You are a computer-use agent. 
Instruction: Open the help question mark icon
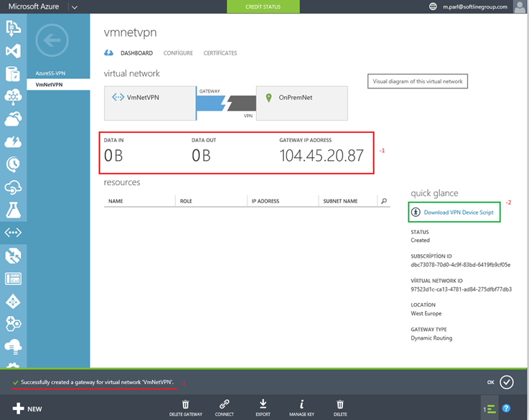(506, 409)
